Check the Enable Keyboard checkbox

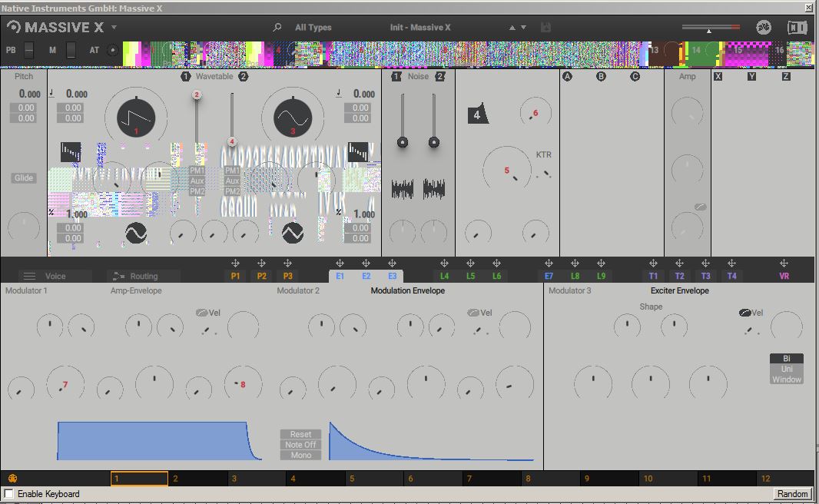pos(9,493)
